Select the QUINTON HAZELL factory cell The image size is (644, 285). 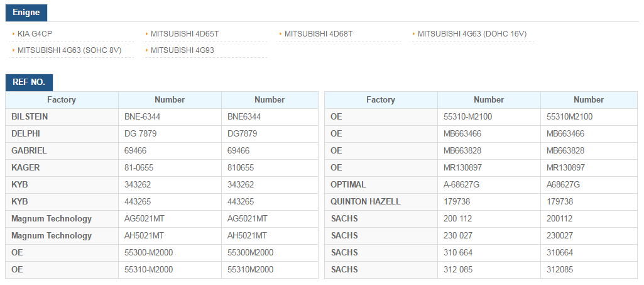pos(381,202)
